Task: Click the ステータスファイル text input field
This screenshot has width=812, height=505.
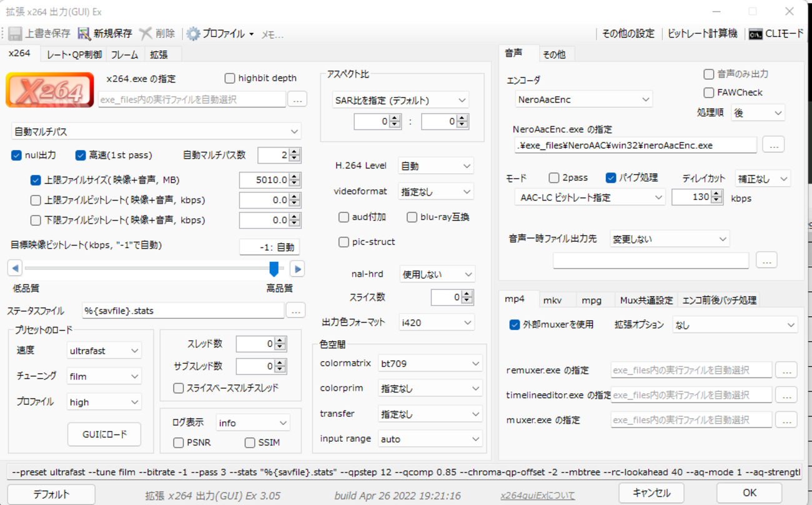Action: click(x=182, y=310)
